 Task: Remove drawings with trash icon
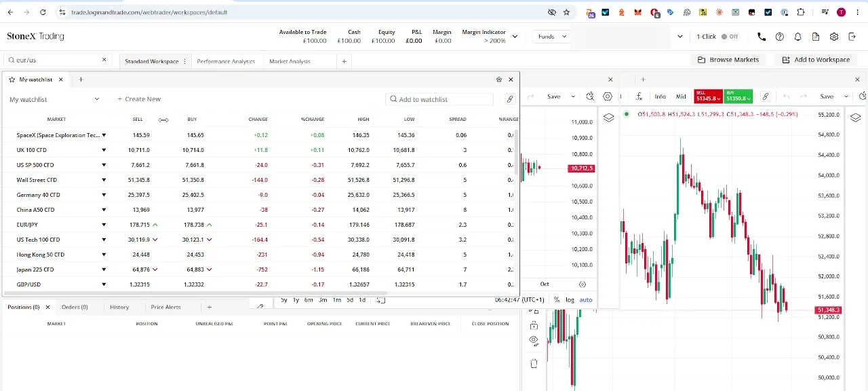coord(534,364)
